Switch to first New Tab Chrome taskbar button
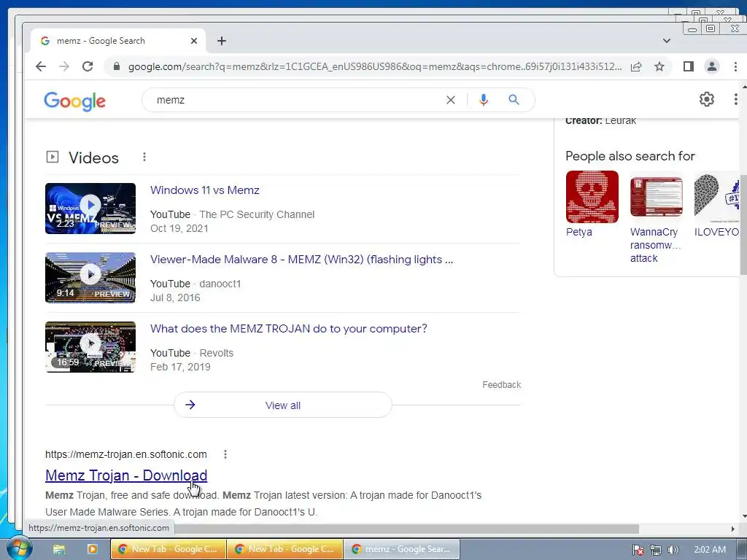Image resolution: width=747 pixels, height=560 pixels. (x=169, y=549)
